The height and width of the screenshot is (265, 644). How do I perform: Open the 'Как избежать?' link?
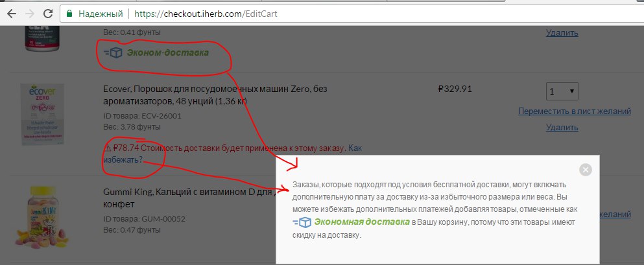click(x=232, y=154)
